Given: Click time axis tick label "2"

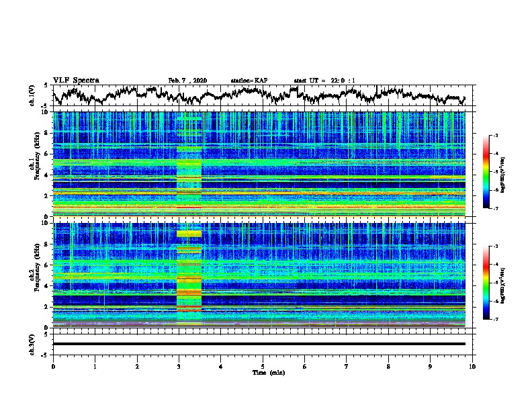Looking at the screenshot, I should coord(137,367).
